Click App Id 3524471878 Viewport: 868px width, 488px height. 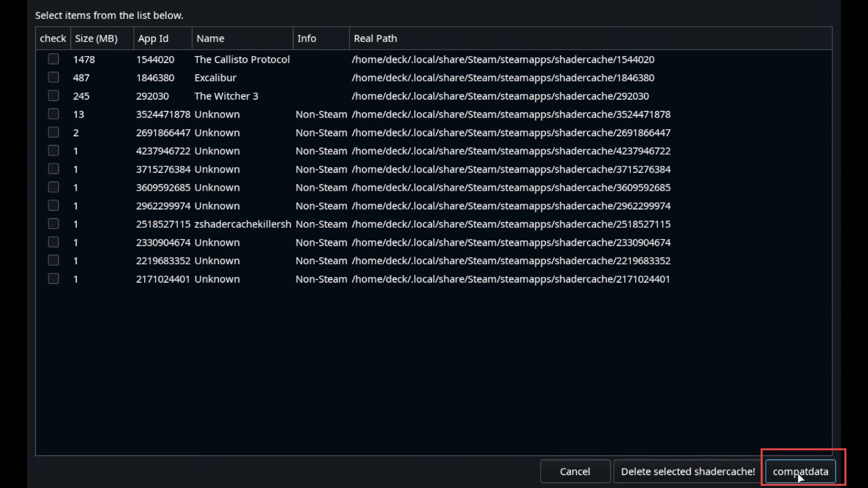pyautogui.click(x=163, y=114)
